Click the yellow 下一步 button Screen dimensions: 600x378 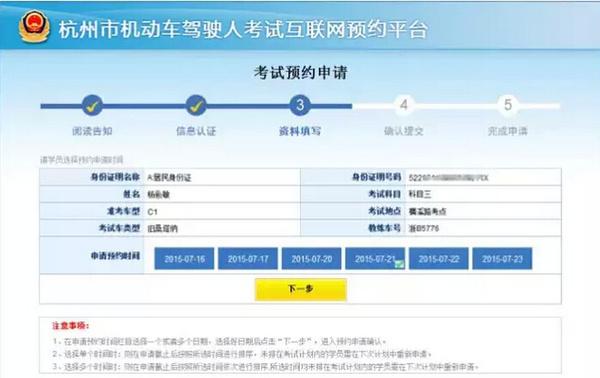point(301,289)
